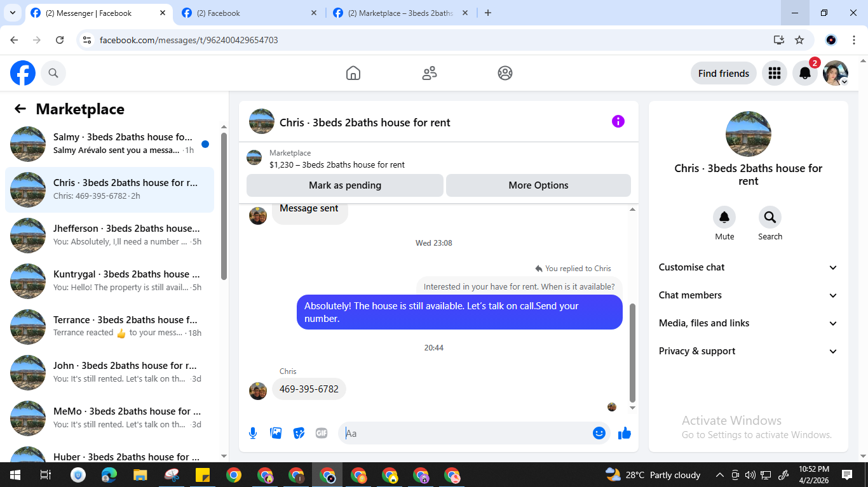This screenshot has height=487, width=868.
Task: Expand Media, files and links section
Action: 748,323
